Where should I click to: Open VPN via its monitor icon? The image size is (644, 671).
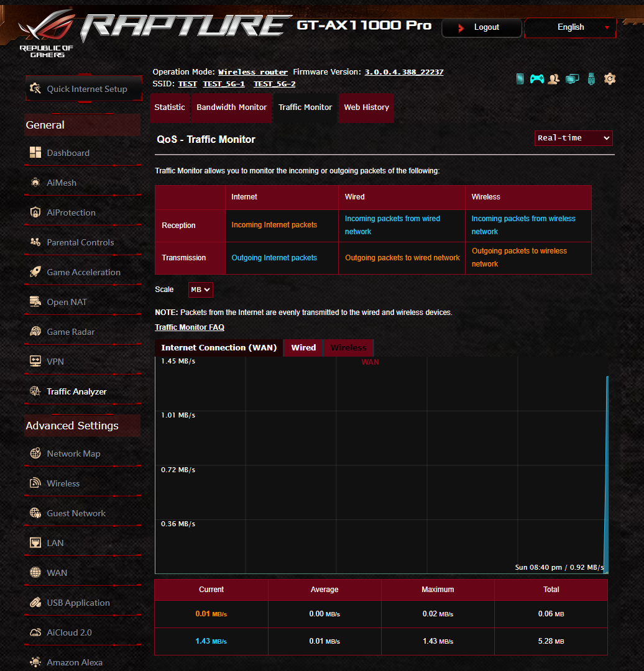click(35, 361)
